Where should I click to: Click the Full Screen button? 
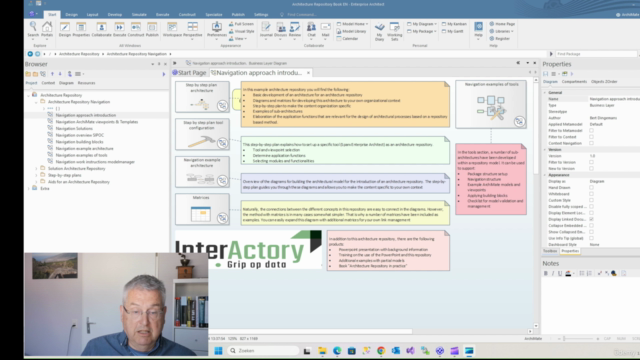click(241, 24)
